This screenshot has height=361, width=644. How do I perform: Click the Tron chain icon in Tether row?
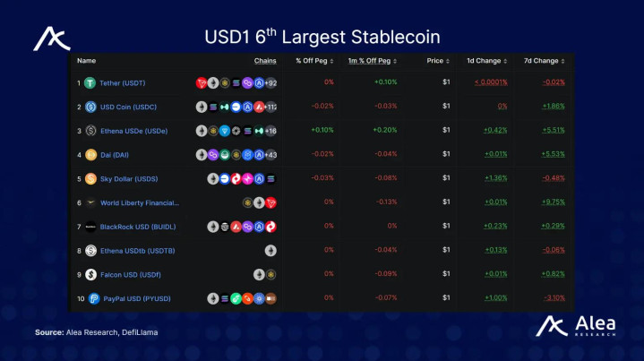[202, 83]
